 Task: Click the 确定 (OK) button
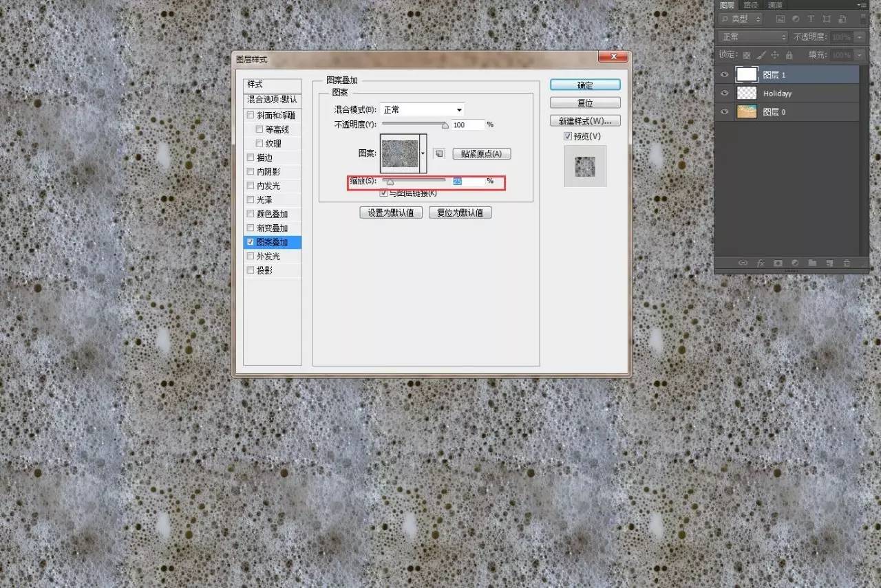585,85
